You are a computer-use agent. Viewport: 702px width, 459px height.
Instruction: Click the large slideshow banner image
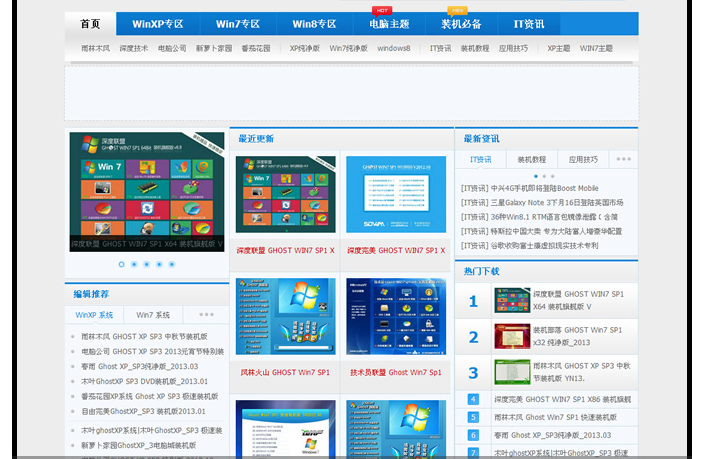pos(146,189)
